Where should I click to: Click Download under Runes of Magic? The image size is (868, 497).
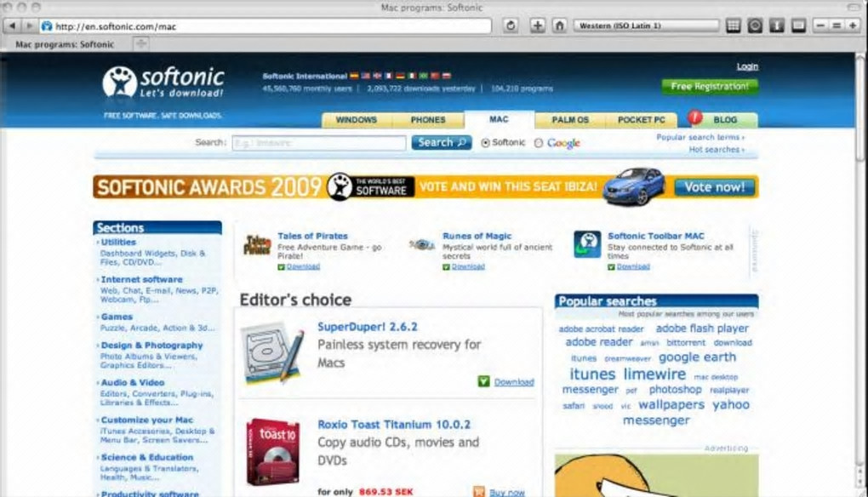click(468, 266)
